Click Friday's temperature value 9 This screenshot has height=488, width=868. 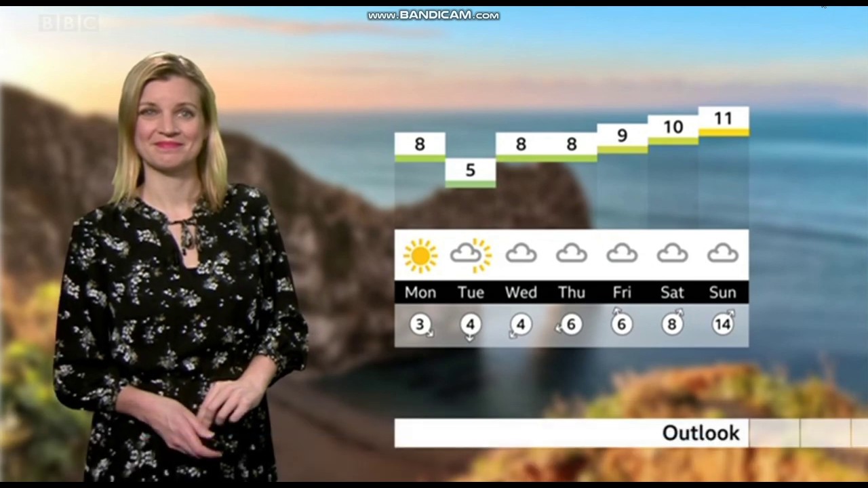(x=622, y=136)
